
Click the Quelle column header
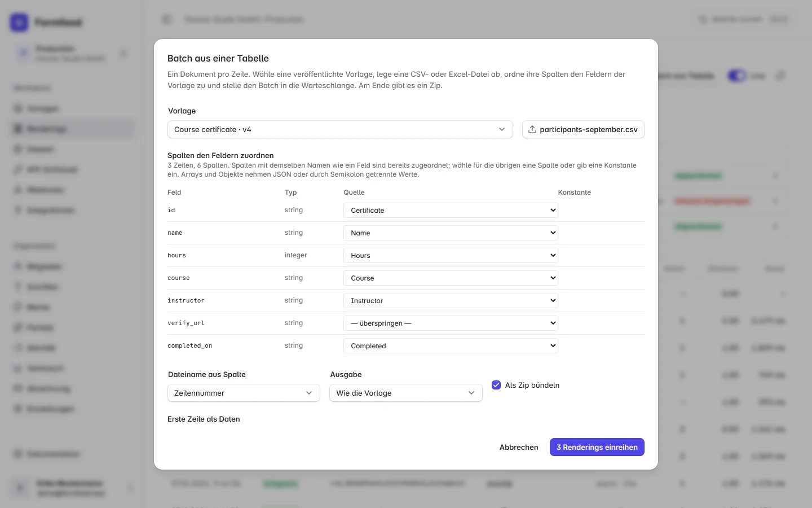(x=354, y=192)
